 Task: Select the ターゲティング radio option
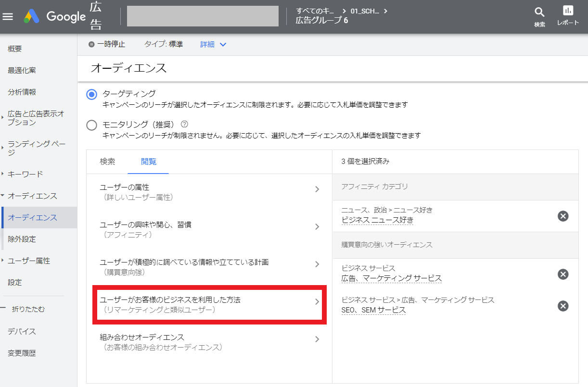[x=91, y=94]
